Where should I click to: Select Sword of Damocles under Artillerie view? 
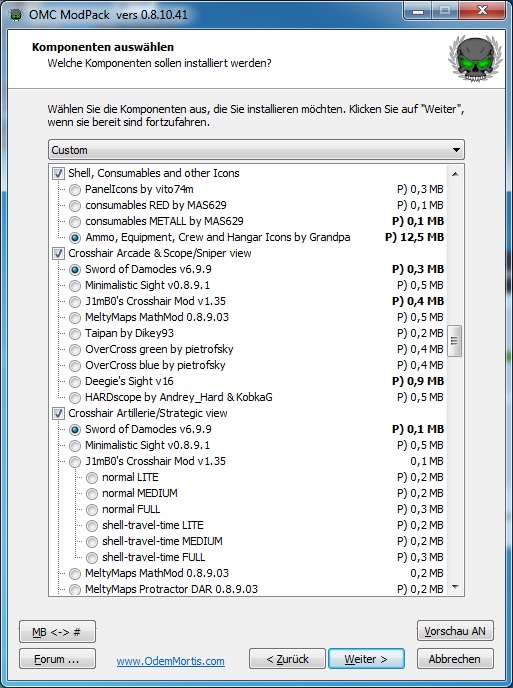point(75,430)
